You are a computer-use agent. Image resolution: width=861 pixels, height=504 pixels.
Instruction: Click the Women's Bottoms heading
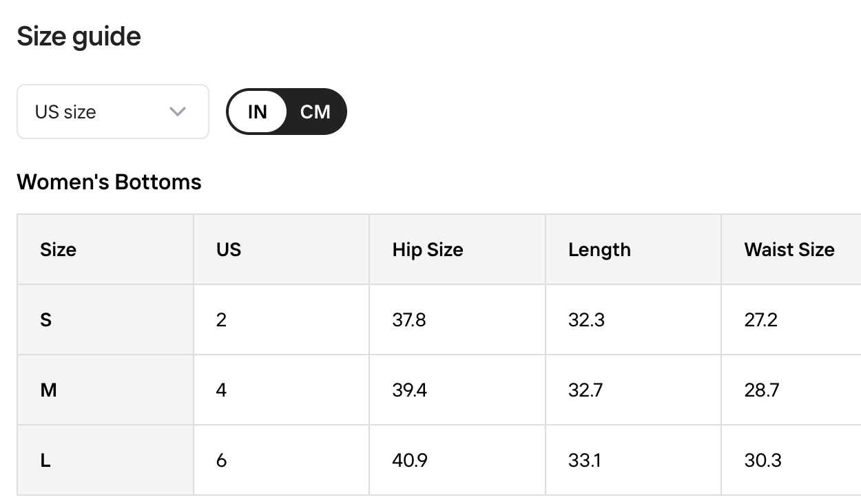[x=109, y=182]
